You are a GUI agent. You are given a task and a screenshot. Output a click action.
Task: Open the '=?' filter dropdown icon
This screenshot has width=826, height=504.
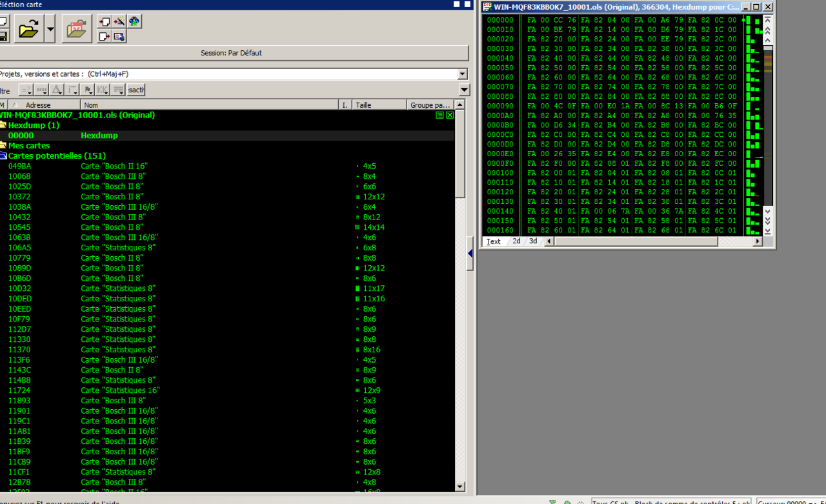pyautogui.click(x=26, y=90)
